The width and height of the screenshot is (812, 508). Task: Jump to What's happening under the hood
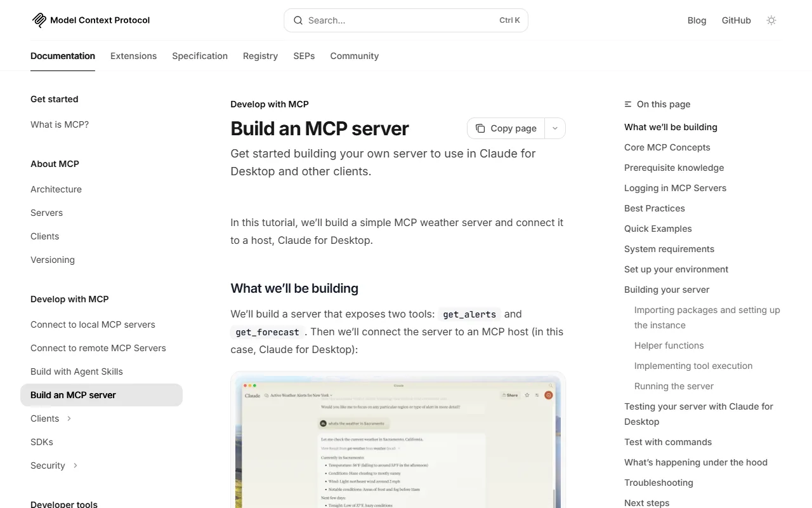pyautogui.click(x=696, y=462)
